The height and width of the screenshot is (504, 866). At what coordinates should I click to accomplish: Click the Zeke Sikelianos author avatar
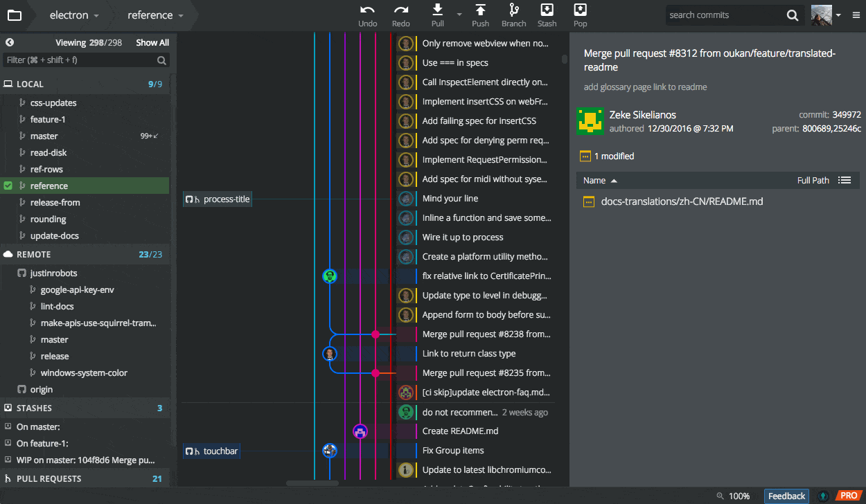(x=590, y=121)
